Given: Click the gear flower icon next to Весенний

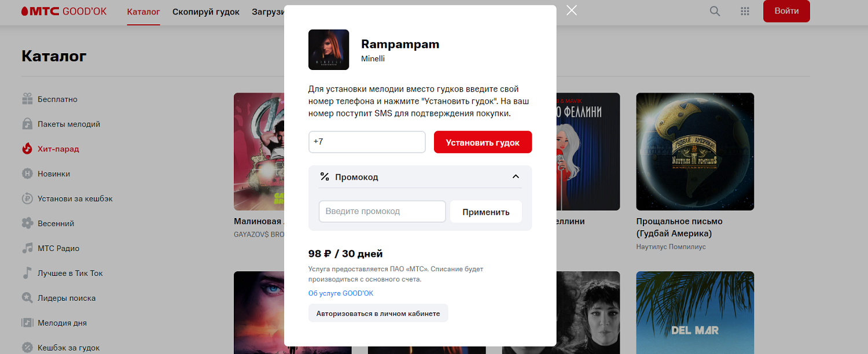Looking at the screenshot, I should click(27, 223).
